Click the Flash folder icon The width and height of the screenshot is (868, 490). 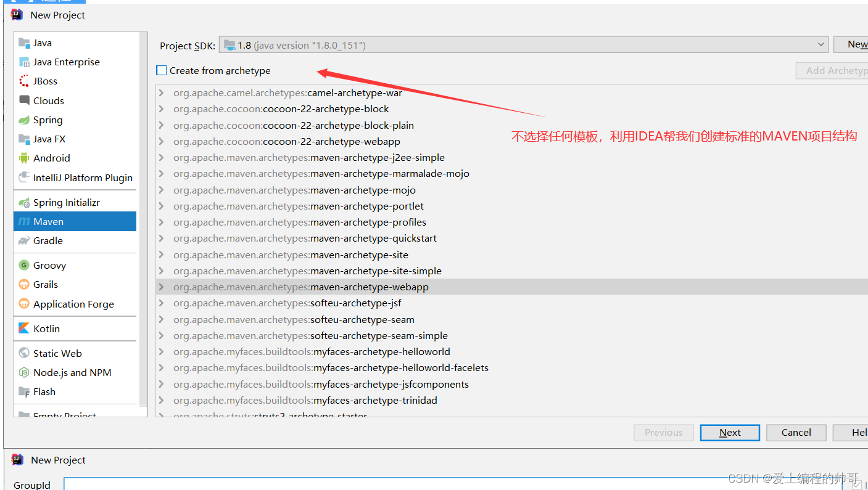(24, 391)
